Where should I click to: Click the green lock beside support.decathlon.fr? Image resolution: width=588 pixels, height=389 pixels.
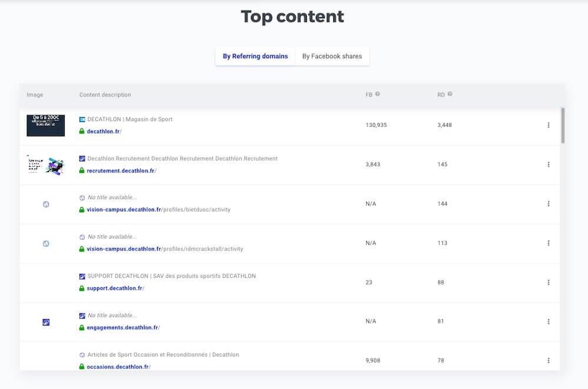(82, 288)
